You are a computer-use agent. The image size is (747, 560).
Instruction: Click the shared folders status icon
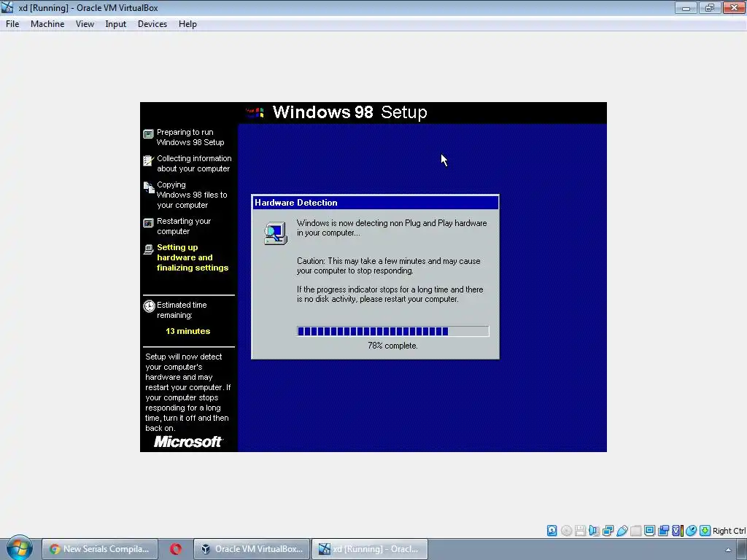pos(635,531)
